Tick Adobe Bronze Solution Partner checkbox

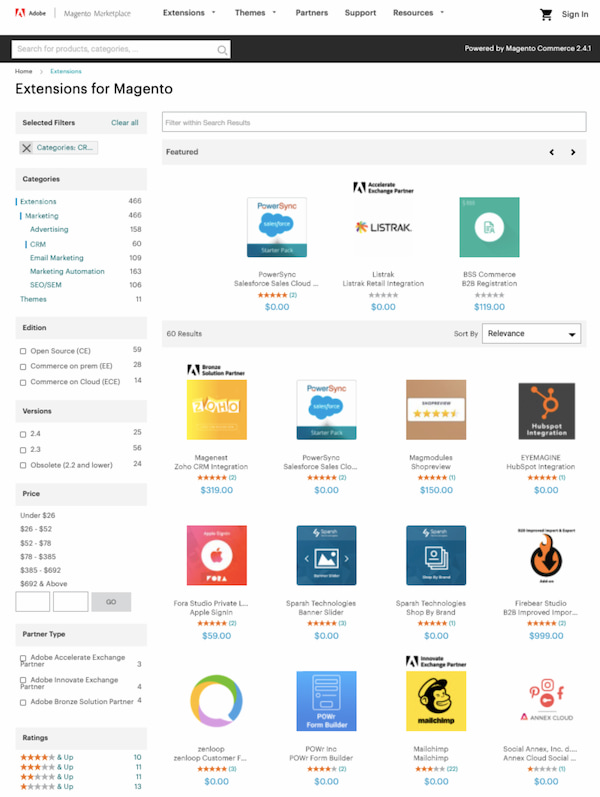[23, 702]
